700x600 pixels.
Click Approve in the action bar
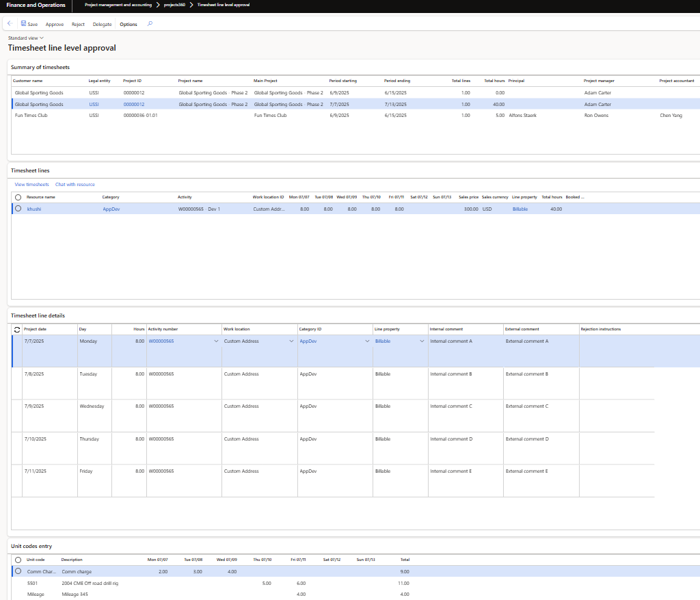click(x=55, y=24)
